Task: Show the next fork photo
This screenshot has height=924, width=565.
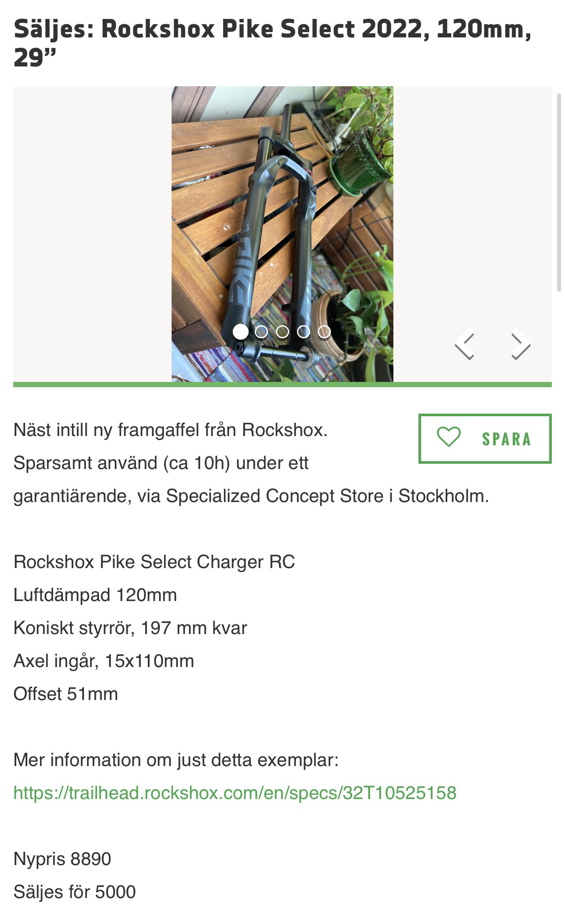Action: (x=521, y=344)
